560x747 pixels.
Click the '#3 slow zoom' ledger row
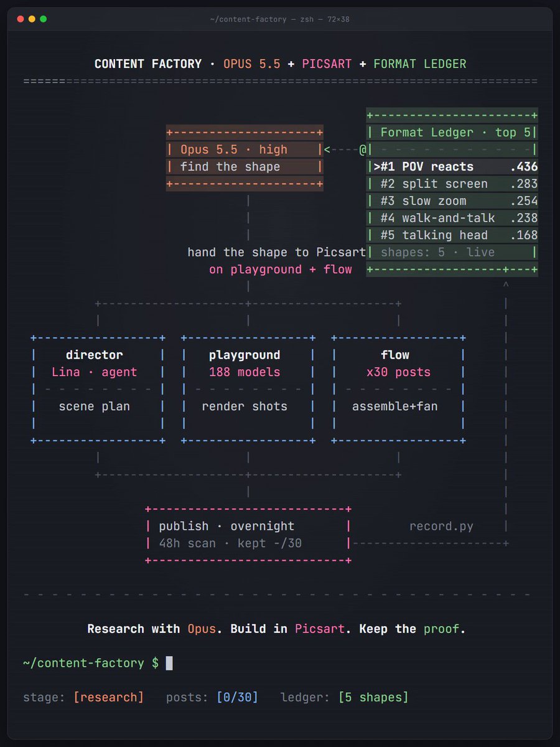point(452,201)
